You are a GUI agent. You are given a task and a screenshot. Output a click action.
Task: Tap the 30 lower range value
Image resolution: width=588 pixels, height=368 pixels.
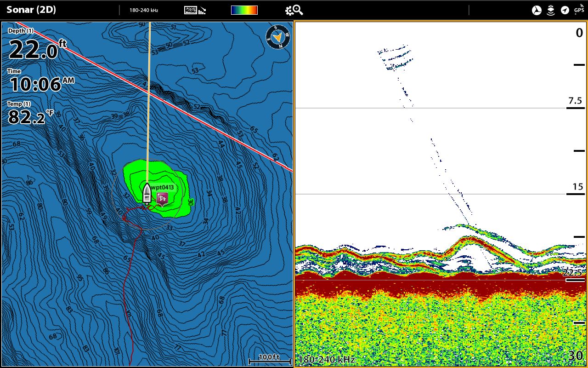point(576,356)
